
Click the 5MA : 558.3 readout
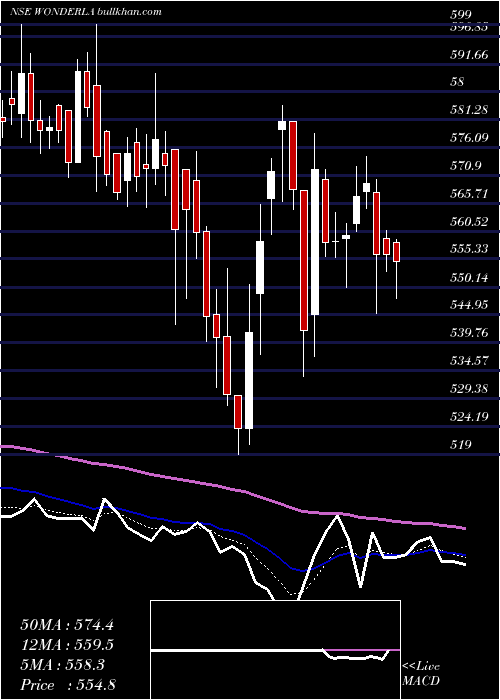(62, 665)
